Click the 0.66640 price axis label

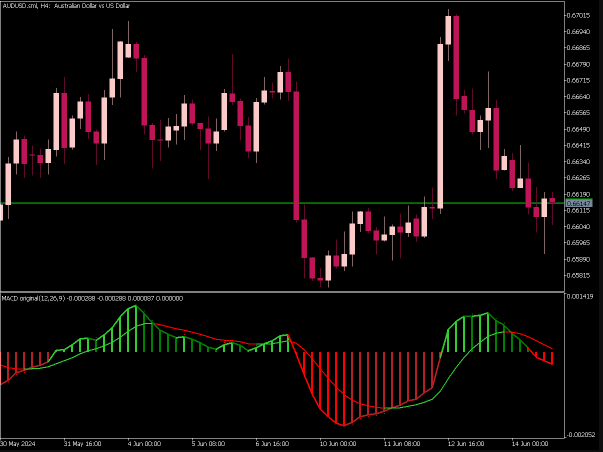pos(579,97)
